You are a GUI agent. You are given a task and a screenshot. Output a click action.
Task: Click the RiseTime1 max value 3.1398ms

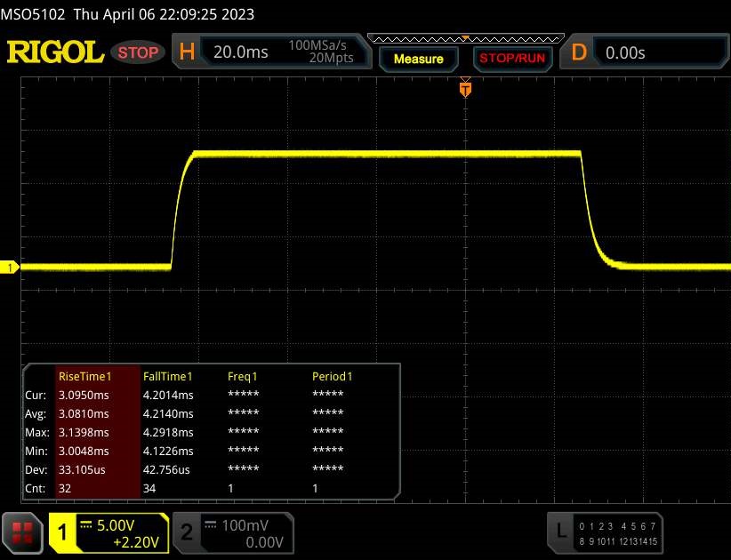click(84, 432)
